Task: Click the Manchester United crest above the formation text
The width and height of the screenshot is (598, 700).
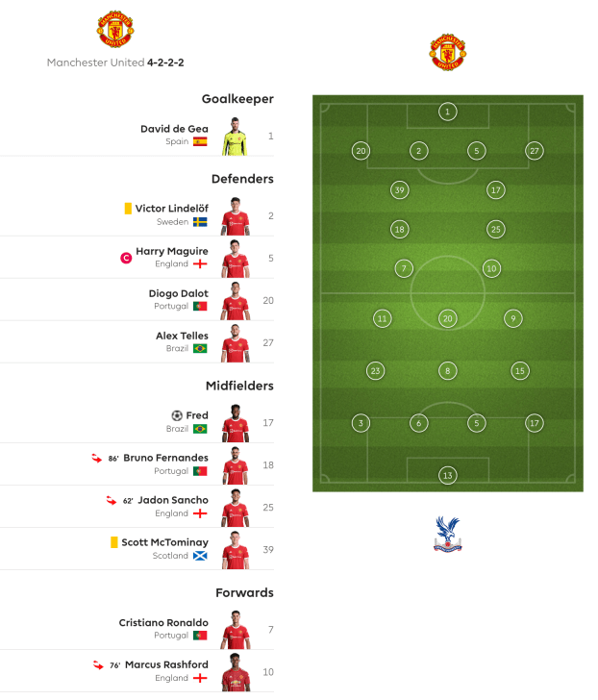Action: [114, 30]
